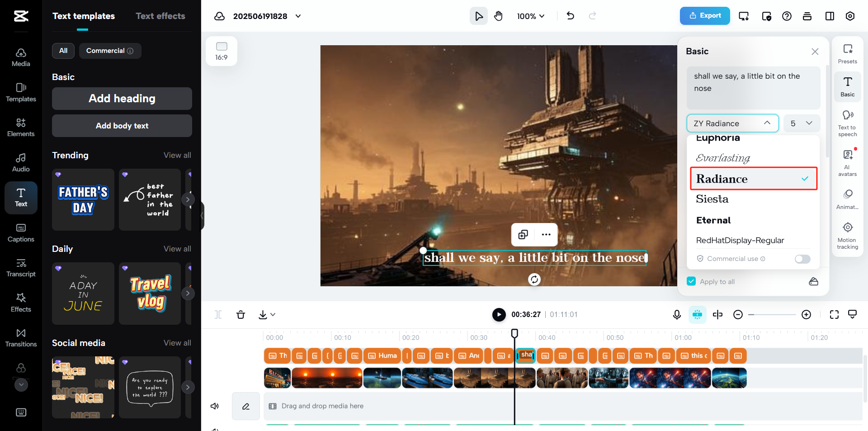Click View all next to Trending
868x431 pixels.
[177, 155]
